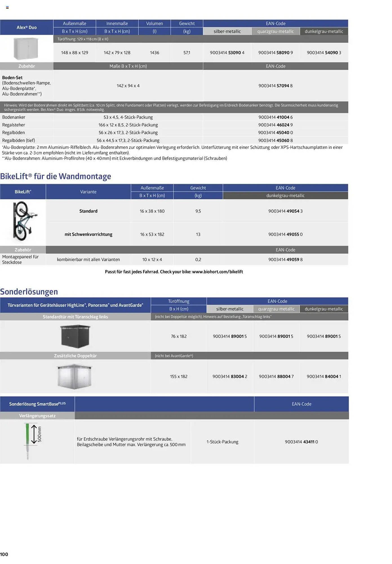Click the 'BikeLift® für die Wandmontage' heading
This screenshot has height=564, width=392.
tap(56, 177)
